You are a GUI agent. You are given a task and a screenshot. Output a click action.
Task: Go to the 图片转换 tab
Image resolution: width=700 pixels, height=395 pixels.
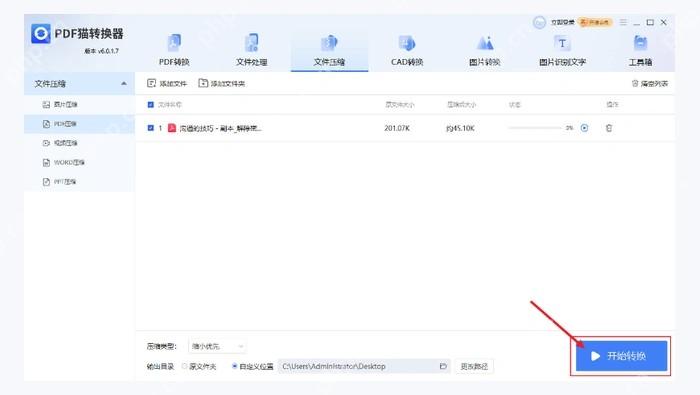484,50
